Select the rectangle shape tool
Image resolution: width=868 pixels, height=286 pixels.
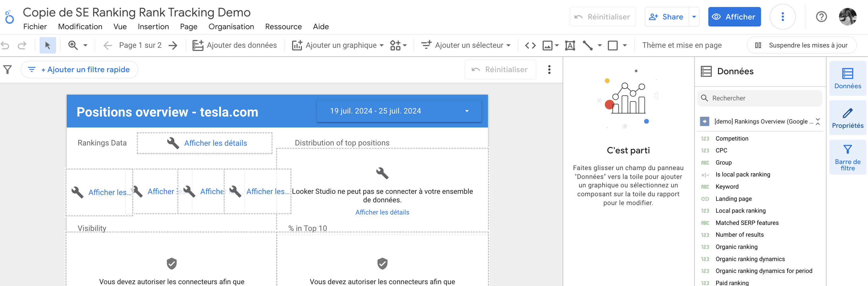click(613, 45)
